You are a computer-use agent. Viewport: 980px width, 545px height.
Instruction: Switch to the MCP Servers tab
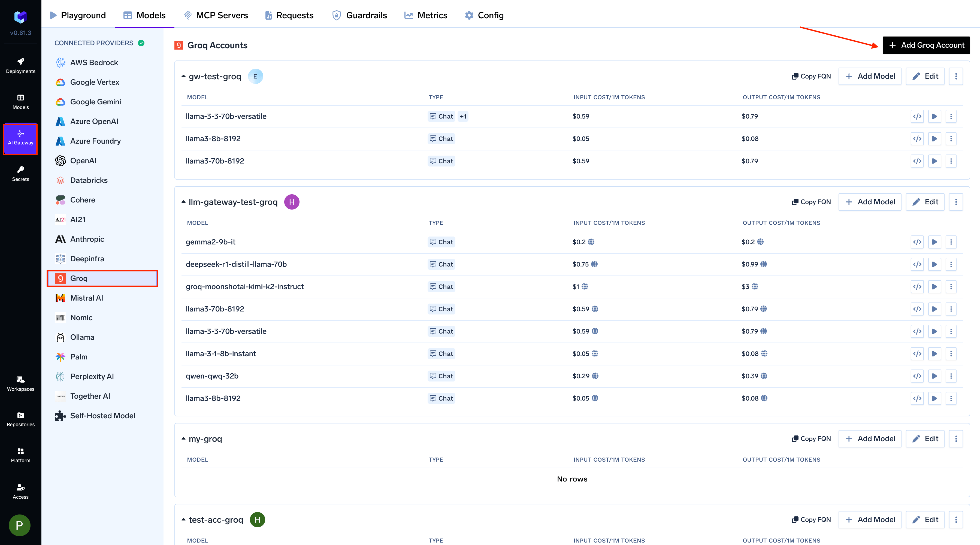216,15
